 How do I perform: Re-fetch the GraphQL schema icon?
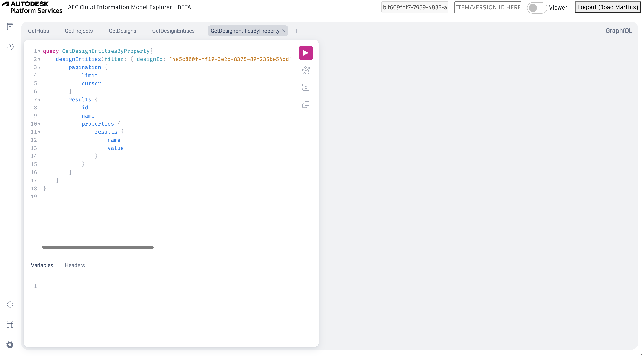coord(10,304)
